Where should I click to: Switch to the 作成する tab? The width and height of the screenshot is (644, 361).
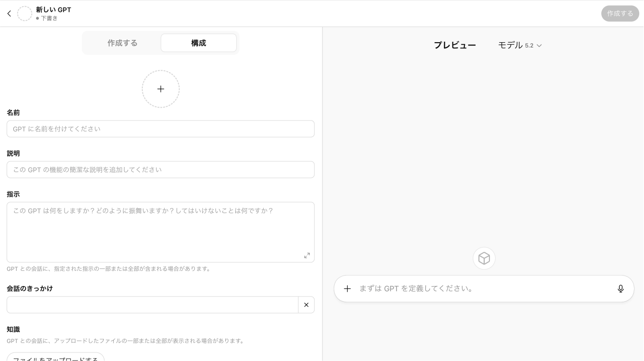point(122,43)
